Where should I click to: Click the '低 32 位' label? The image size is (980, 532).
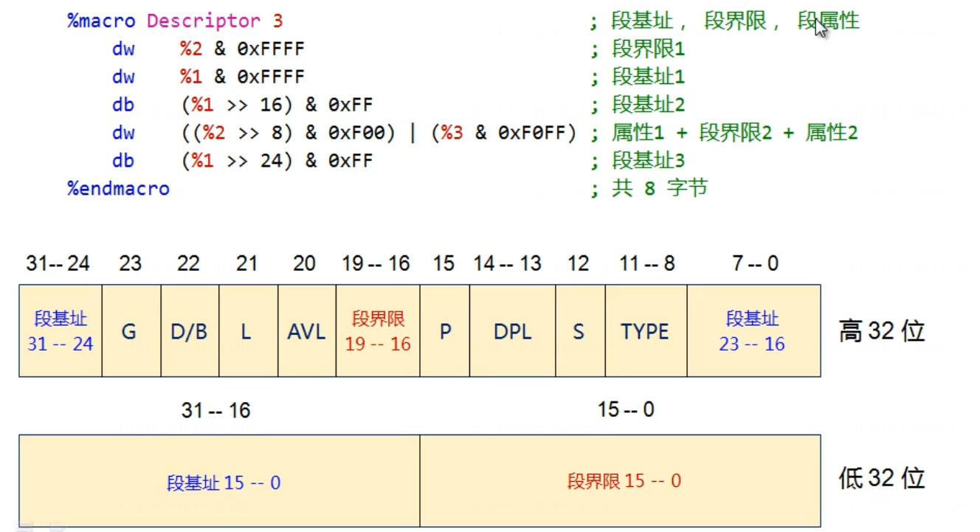(882, 479)
